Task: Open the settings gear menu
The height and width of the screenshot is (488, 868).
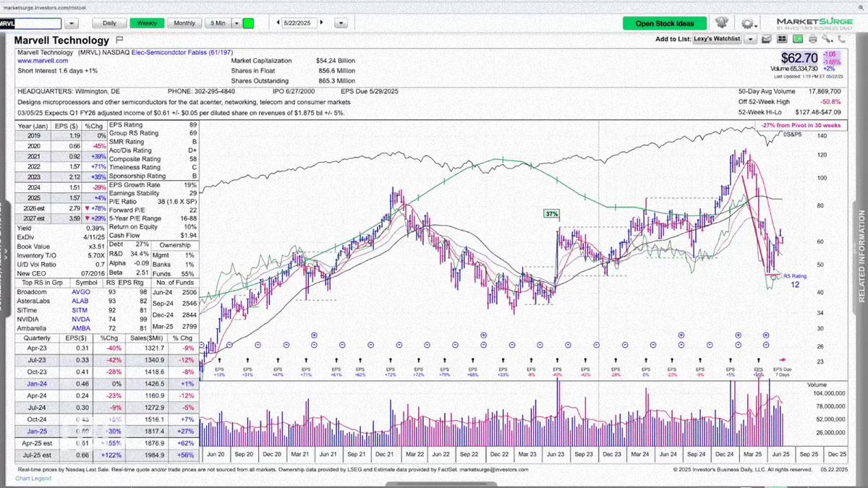Action: pos(749,24)
